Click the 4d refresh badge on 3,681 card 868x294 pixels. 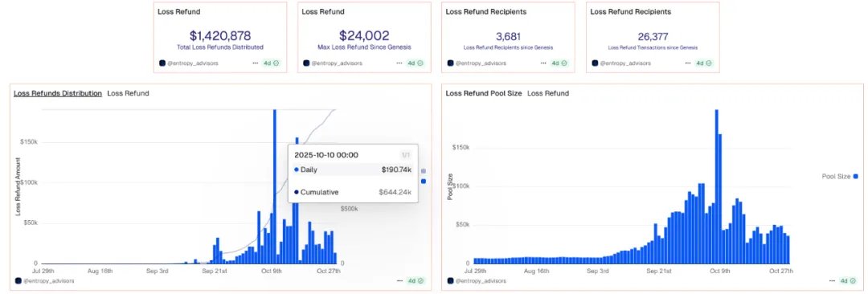tap(559, 63)
